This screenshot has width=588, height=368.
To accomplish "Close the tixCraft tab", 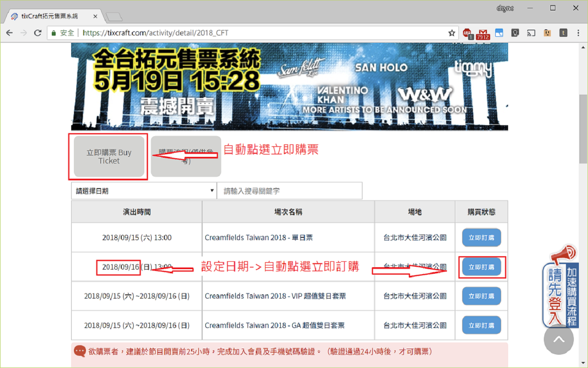I will coord(96,16).
